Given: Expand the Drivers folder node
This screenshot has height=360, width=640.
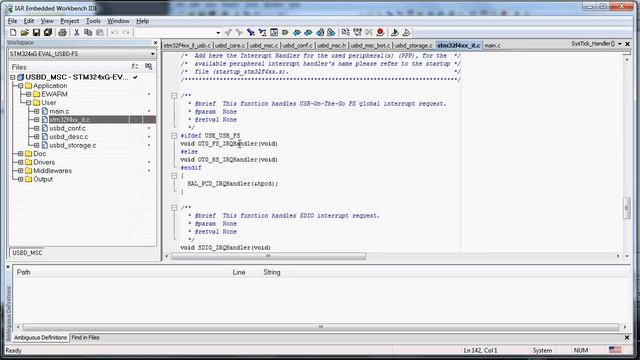Looking at the screenshot, I should pos(20,162).
